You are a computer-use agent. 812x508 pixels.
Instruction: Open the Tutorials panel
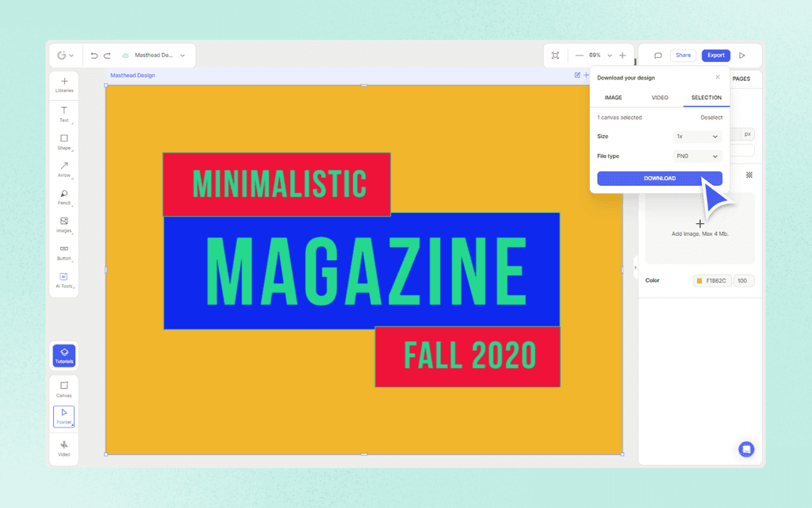63,355
